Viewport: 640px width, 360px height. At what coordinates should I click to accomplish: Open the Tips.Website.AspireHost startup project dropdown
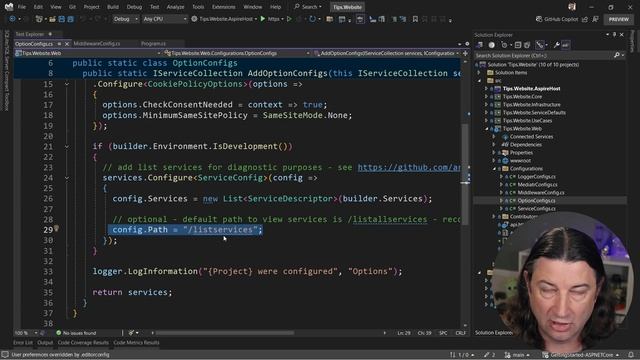228,19
